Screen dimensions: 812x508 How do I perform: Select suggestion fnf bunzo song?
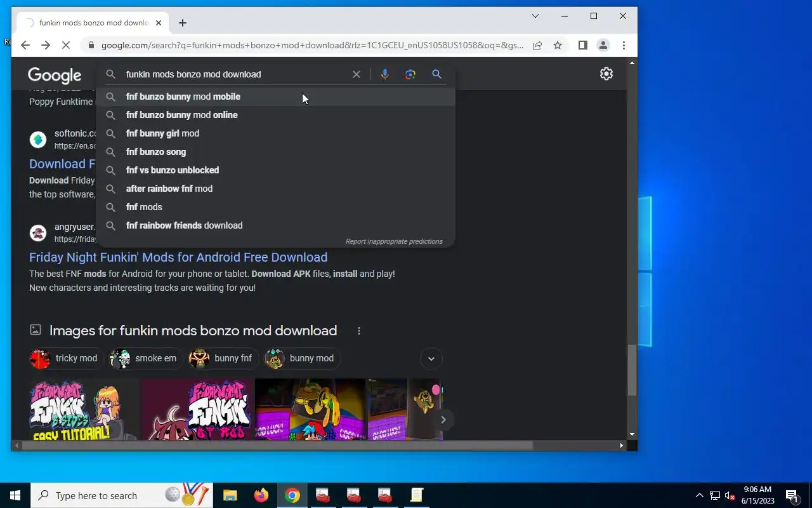275,152
